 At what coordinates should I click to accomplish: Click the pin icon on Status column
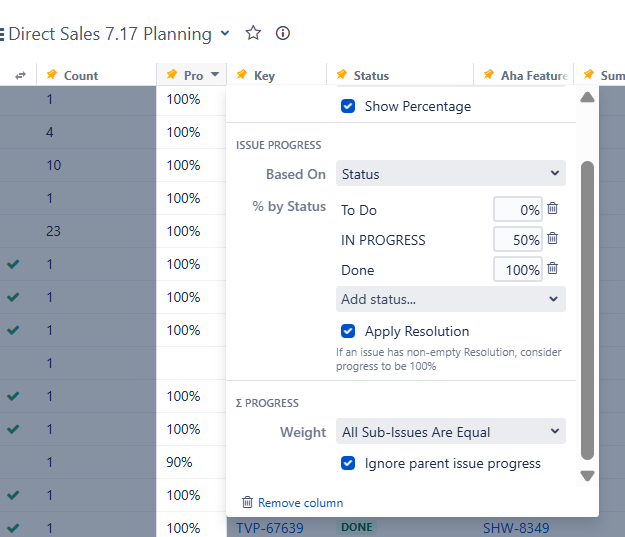(342, 75)
